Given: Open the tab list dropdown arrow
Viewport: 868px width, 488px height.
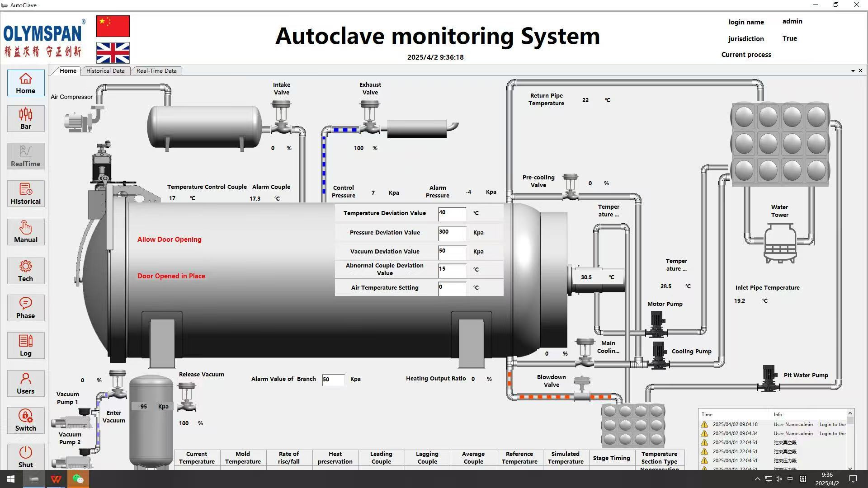Looking at the screenshot, I should pos(853,71).
